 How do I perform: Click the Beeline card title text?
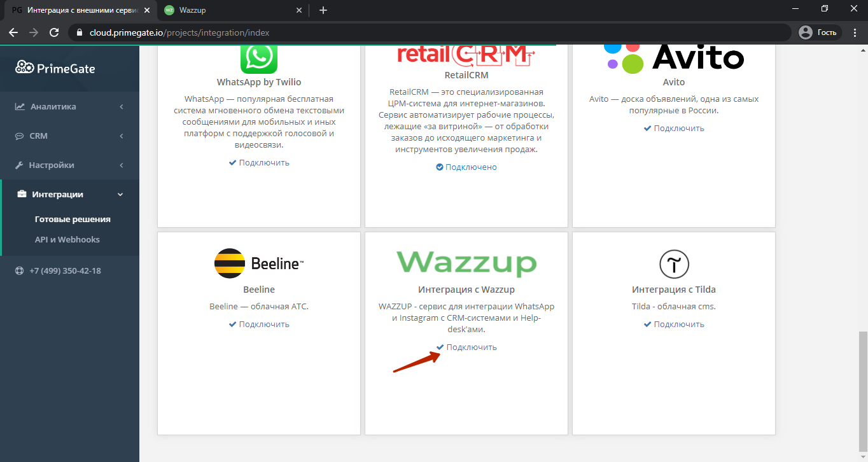(x=259, y=290)
